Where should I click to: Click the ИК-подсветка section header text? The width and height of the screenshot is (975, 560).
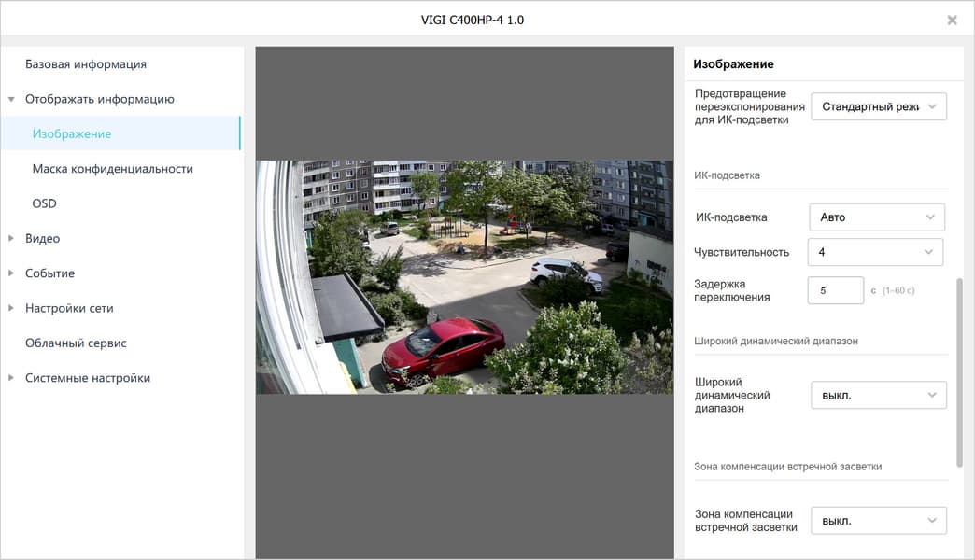coord(727,175)
